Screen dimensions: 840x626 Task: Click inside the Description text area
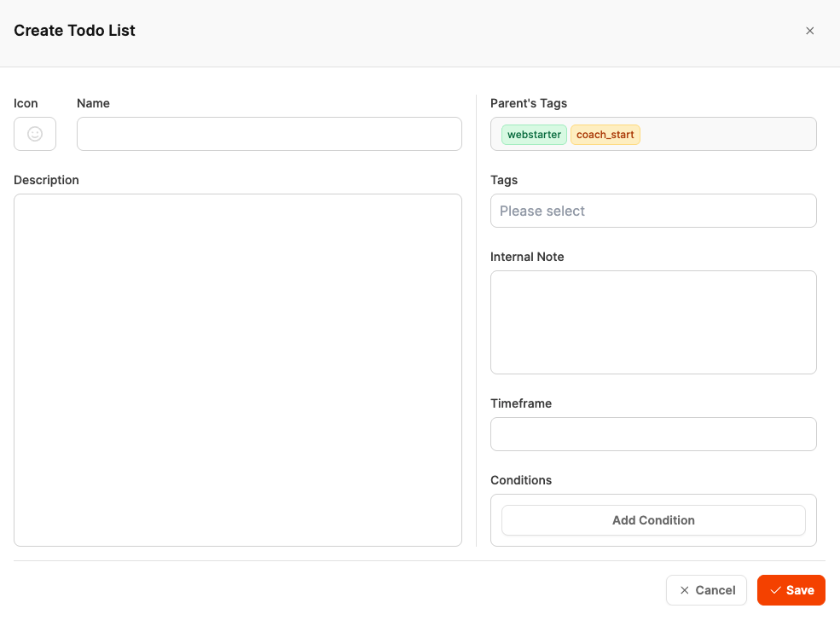click(237, 369)
